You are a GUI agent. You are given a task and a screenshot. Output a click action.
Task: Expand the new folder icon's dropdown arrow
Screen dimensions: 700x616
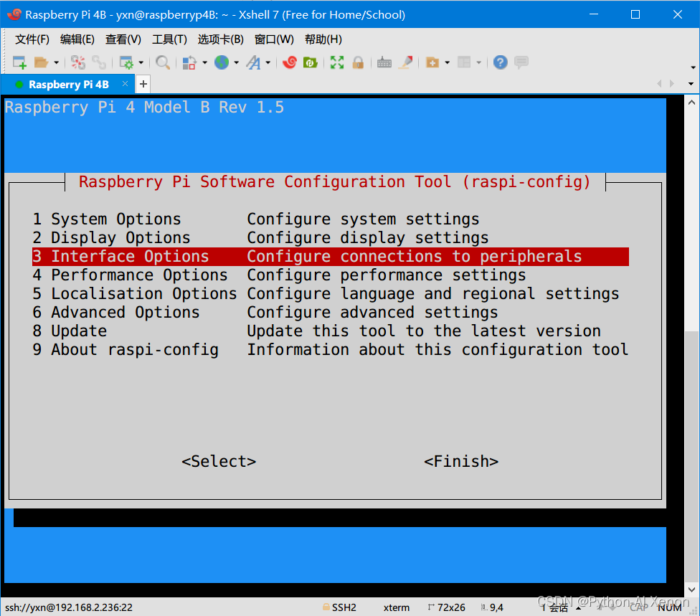click(x=448, y=62)
